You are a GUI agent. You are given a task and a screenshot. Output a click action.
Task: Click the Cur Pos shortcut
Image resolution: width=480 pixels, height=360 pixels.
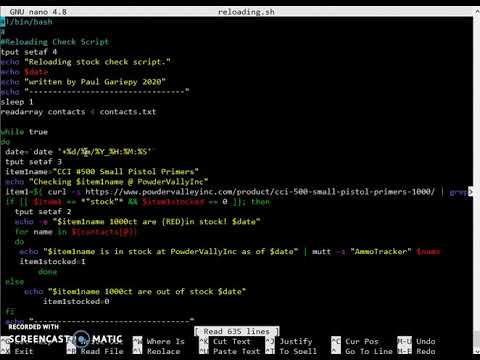point(355,341)
